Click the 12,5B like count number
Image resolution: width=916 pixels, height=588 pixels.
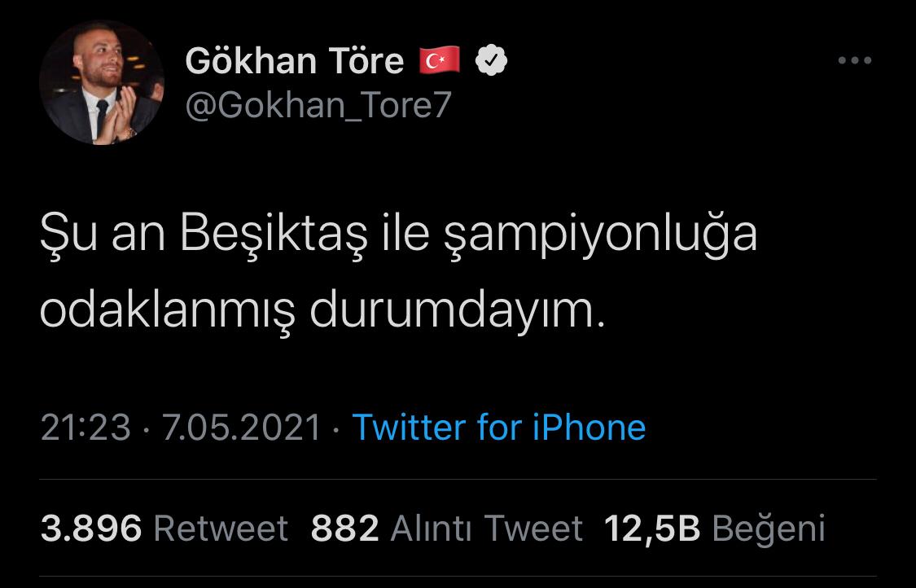tap(651, 529)
